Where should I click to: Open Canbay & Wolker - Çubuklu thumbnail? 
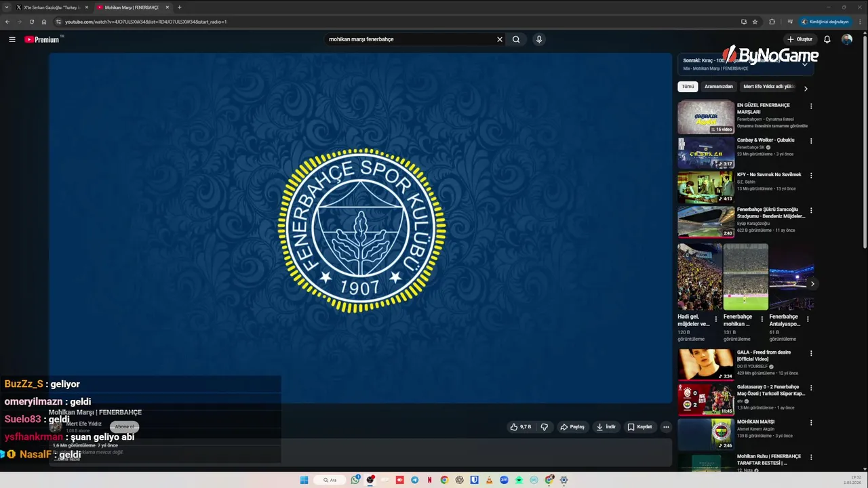tap(706, 152)
